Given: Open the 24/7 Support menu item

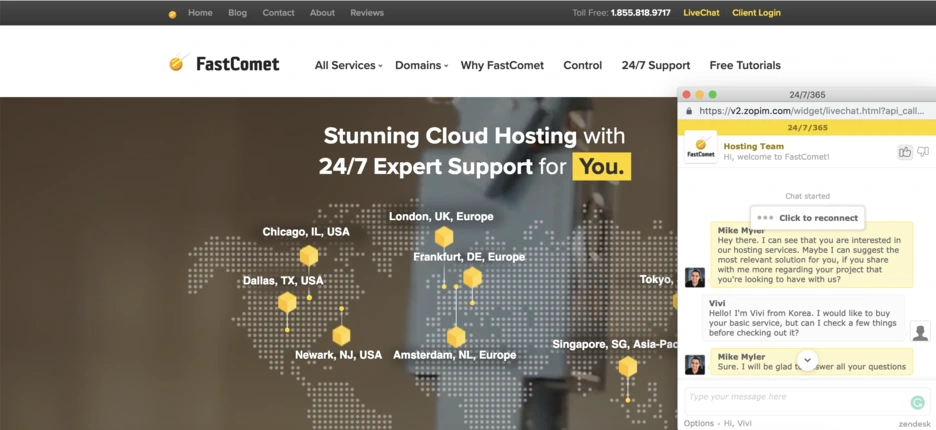Looking at the screenshot, I should click(655, 66).
